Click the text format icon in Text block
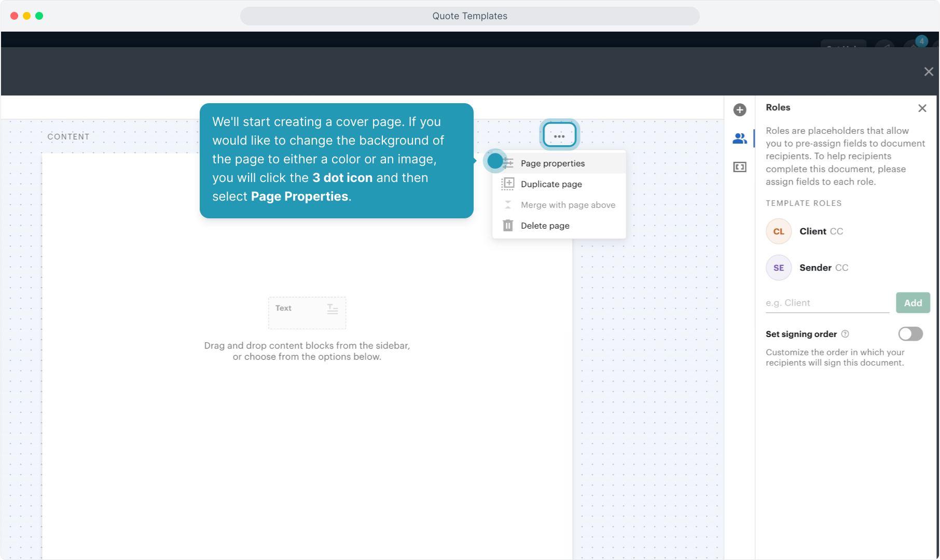This screenshot has height=560, width=940. pos(333,309)
